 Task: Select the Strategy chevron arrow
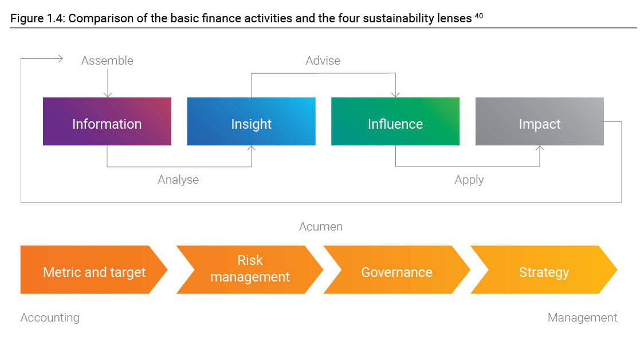tap(544, 269)
